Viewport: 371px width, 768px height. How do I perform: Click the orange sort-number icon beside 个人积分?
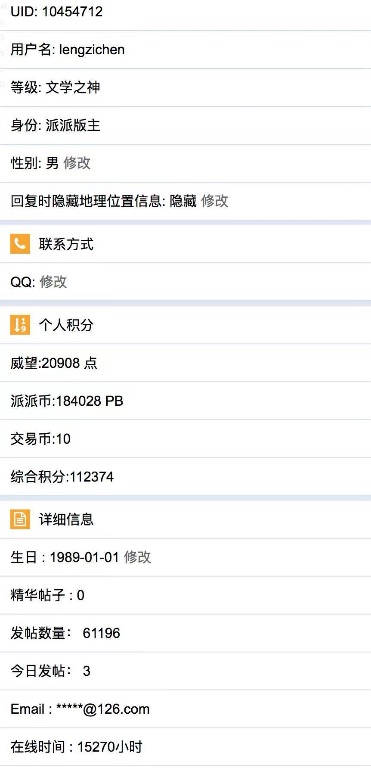tap(20, 325)
